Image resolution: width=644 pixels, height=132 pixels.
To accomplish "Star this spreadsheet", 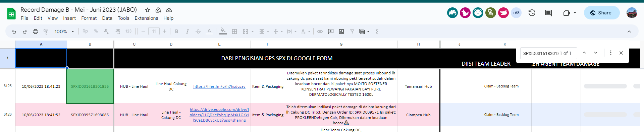I will (147, 10).
